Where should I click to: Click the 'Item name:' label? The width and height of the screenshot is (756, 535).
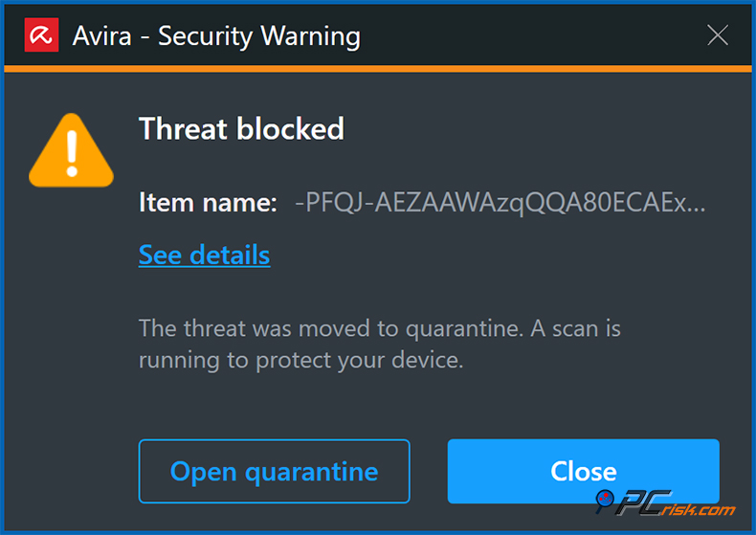(208, 203)
